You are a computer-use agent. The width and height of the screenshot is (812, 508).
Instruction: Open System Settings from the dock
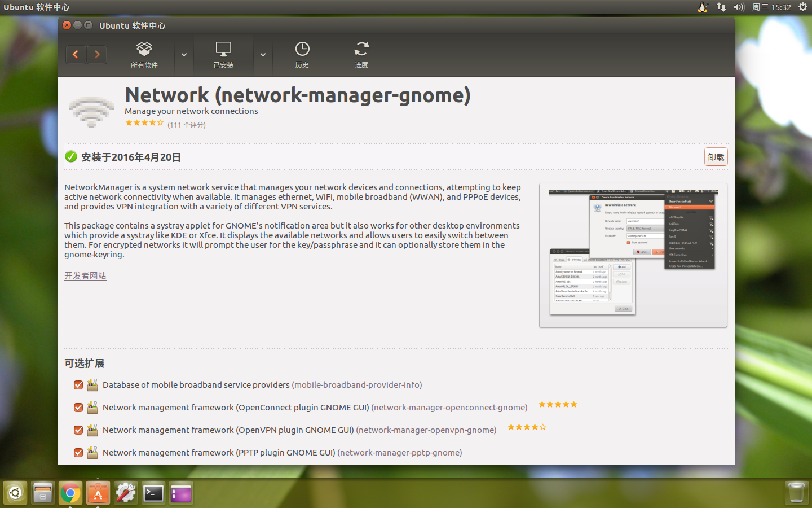126,493
